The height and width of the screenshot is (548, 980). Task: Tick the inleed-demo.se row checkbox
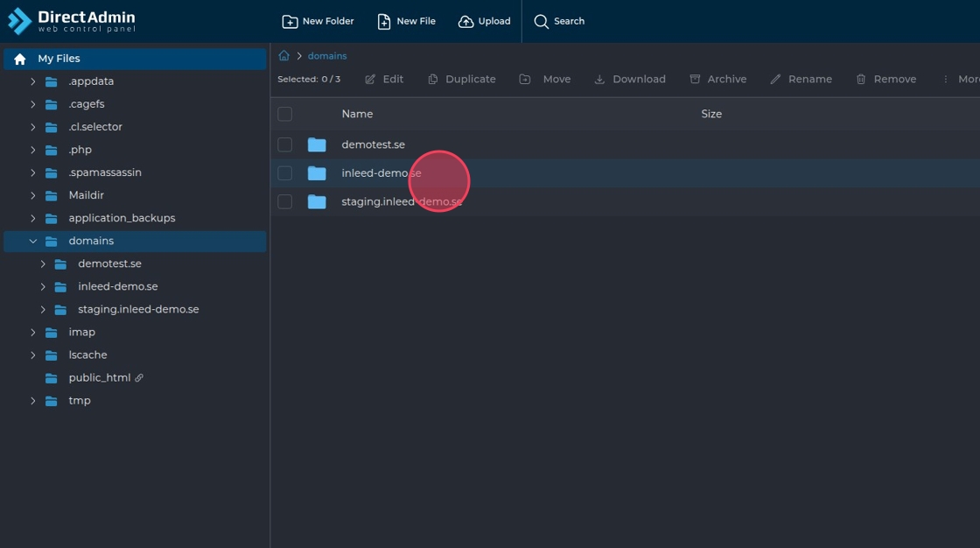pos(284,173)
